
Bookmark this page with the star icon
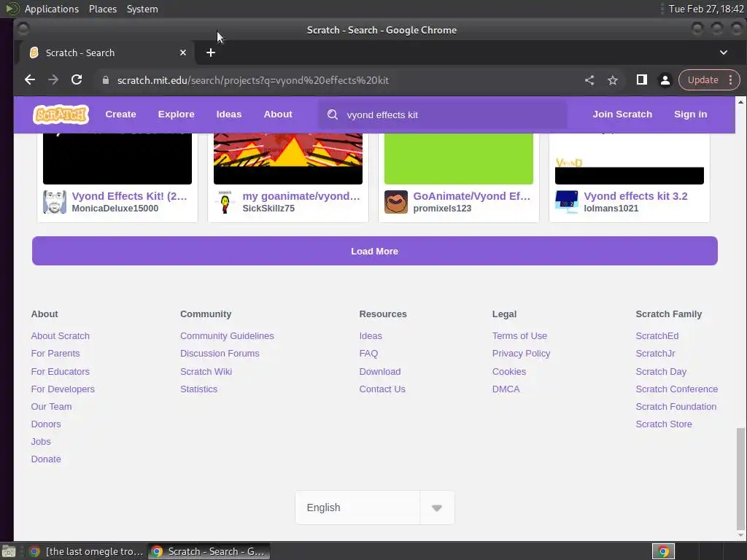(x=613, y=80)
